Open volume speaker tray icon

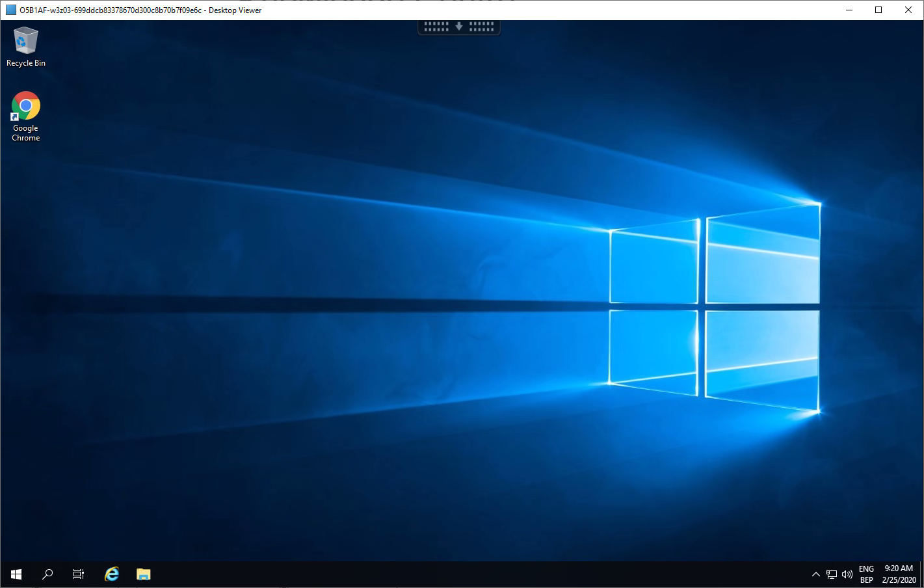pyautogui.click(x=847, y=574)
